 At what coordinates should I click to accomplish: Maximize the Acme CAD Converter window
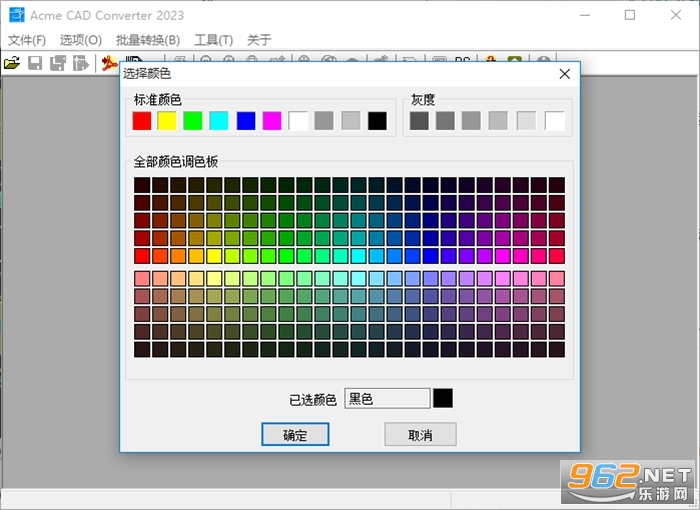pyautogui.click(x=630, y=15)
